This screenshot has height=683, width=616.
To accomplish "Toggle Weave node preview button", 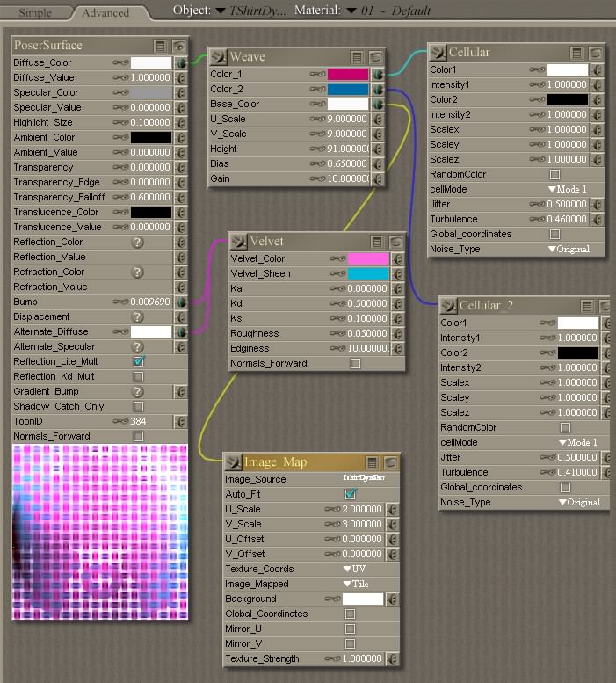I will pyautogui.click(x=376, y=57).
